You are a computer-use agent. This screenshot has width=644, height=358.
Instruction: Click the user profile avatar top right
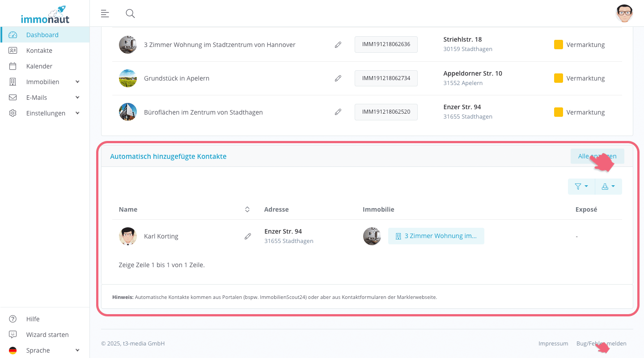(x=624, y=13)
